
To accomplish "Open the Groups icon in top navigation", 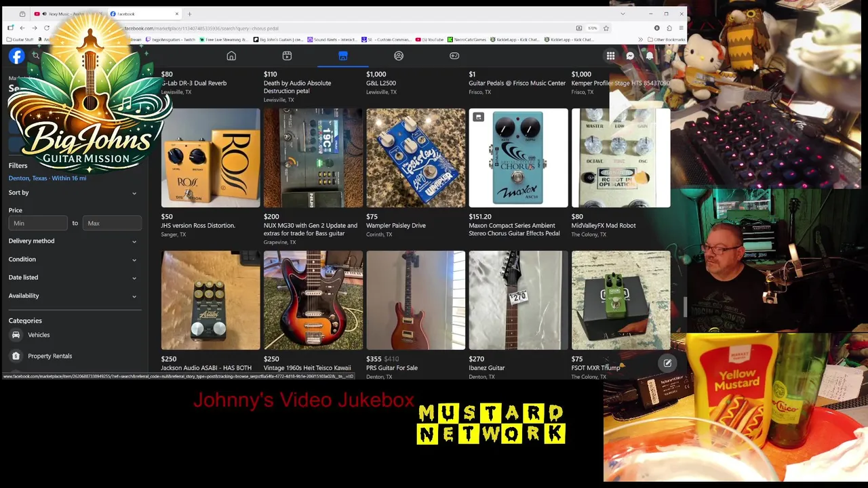I will click(399, 56).
